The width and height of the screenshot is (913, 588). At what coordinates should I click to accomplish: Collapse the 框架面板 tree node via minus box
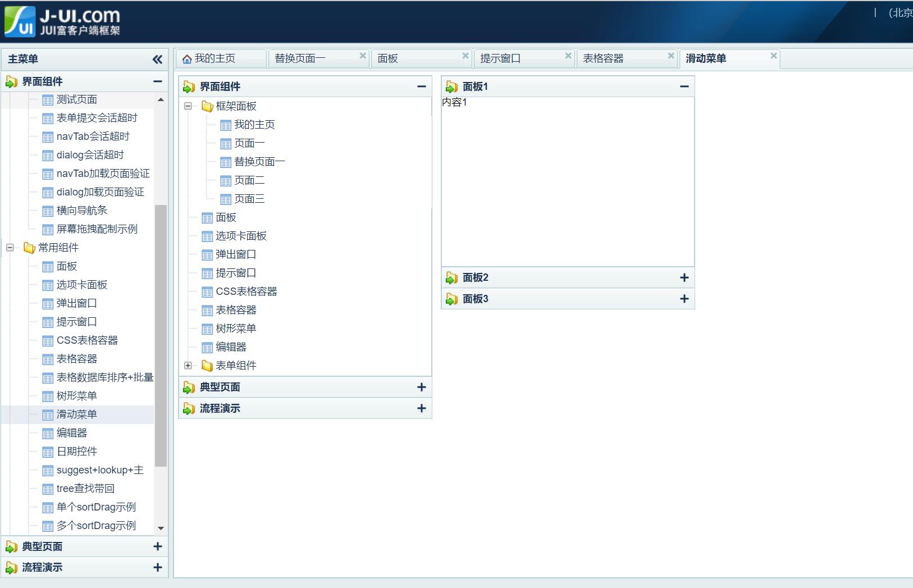coord(189,106)
